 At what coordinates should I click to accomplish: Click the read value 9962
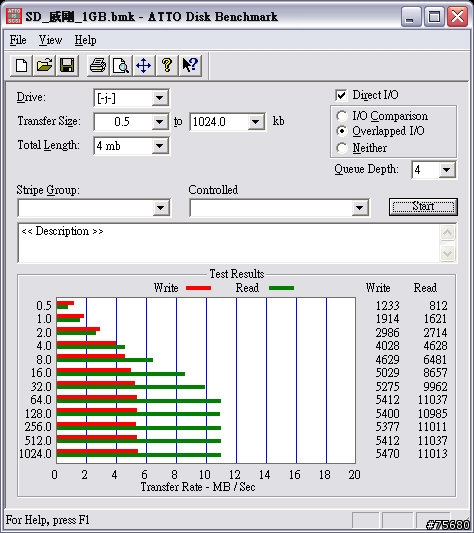point(435,386)
